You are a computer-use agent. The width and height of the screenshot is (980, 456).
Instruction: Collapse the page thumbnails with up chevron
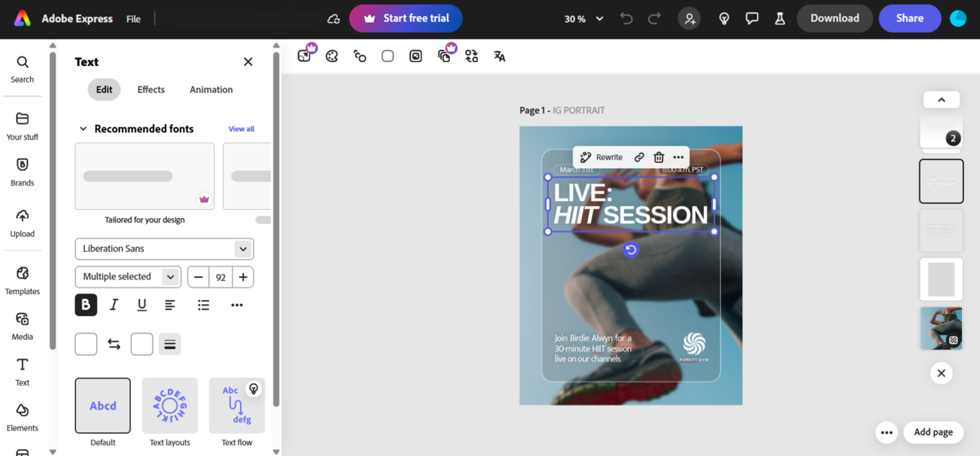(941, 100)
